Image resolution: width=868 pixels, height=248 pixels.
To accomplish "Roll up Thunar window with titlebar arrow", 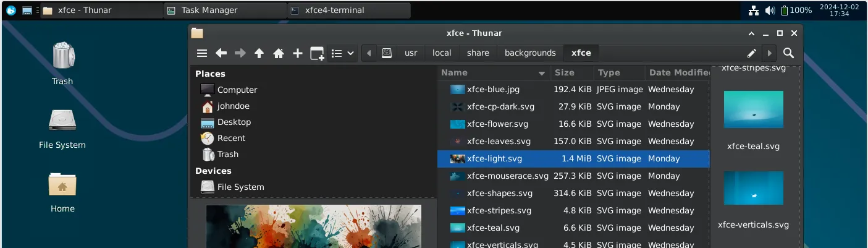I will [751, 33].
